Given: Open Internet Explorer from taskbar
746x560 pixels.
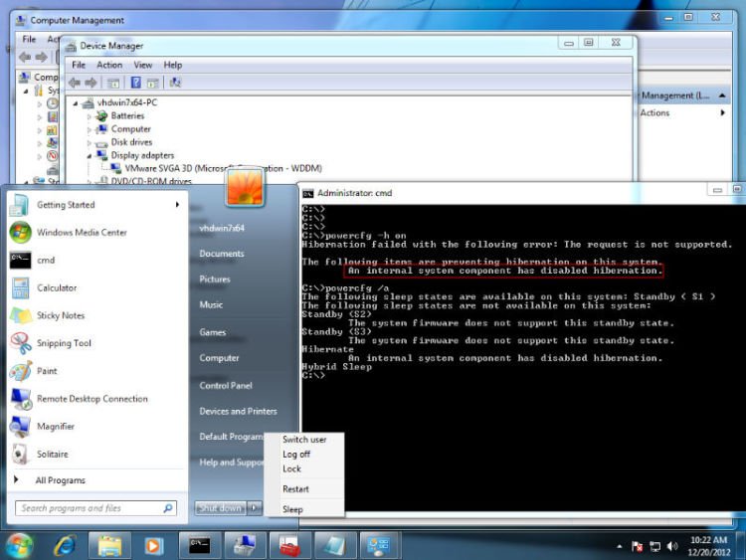Looking at the screenshot, I should (x=65, y=546).
